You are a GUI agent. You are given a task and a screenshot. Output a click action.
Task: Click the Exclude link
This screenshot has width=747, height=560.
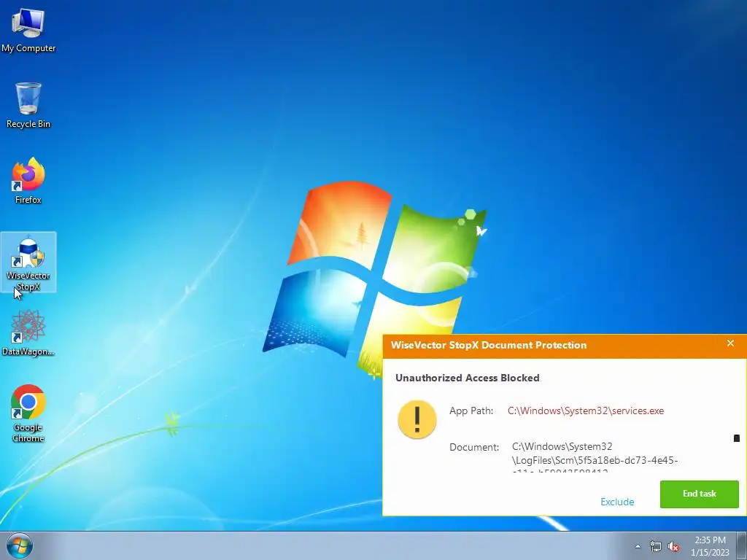[x=617, y=502]
